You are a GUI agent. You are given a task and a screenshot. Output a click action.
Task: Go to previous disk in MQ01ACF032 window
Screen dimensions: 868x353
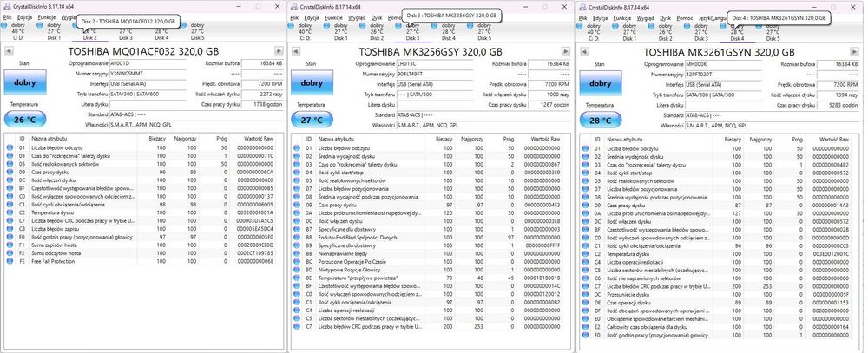tap(8, 51)
